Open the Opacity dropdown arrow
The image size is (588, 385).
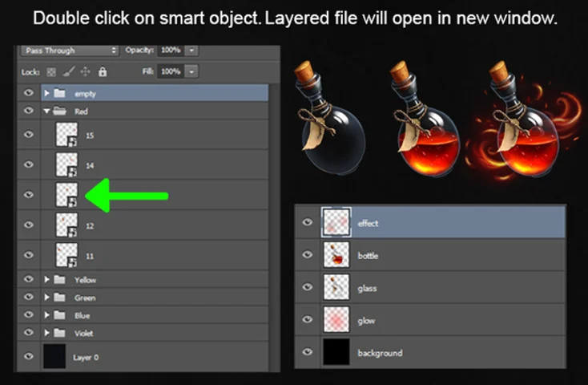point(191,50)
